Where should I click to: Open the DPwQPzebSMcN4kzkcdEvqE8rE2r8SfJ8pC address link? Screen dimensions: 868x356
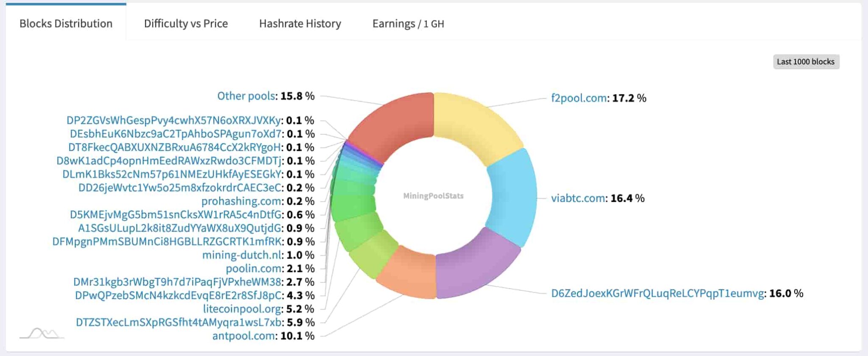pyautogui.click(x=178, y=295)
